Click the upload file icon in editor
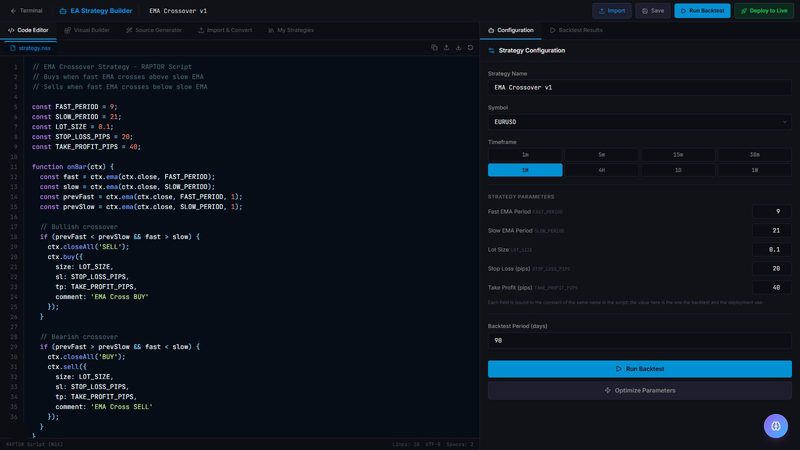 (446, 47)
